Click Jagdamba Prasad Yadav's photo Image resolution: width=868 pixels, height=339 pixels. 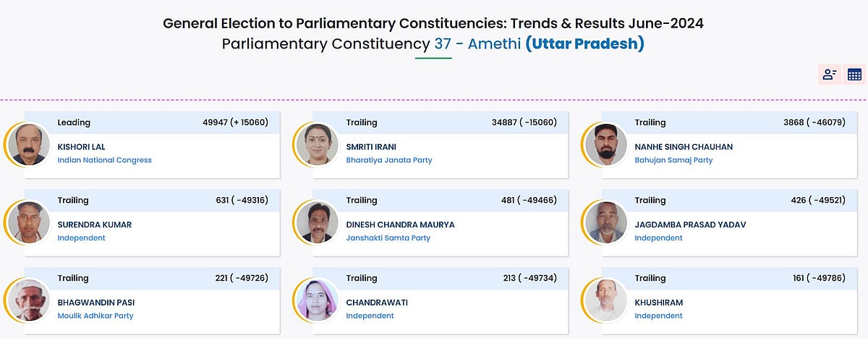click(x=607, y=222)
